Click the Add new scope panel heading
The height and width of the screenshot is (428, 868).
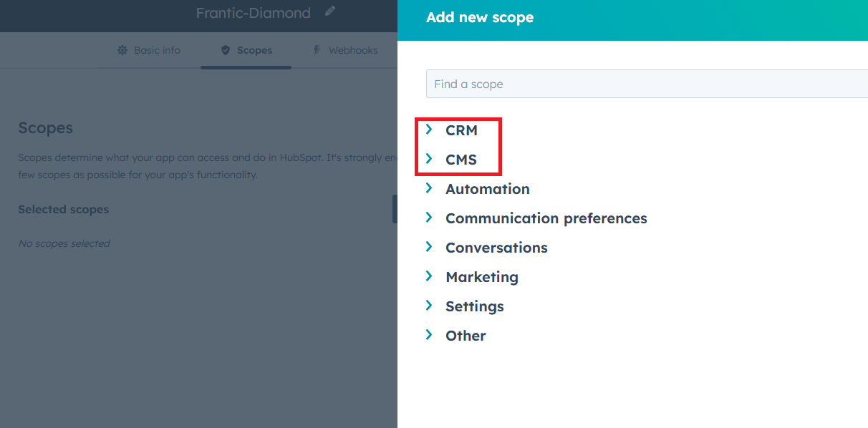480,17
